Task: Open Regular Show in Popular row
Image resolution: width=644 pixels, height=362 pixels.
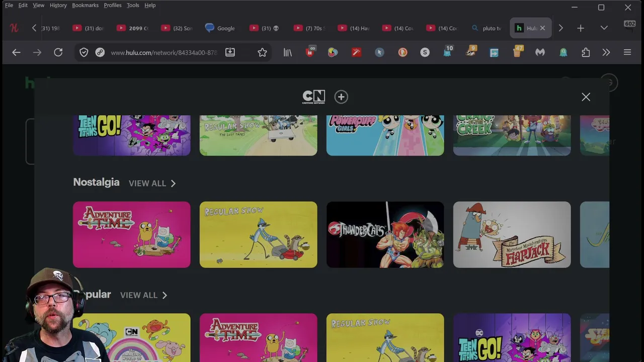Action: click(385, 338)
